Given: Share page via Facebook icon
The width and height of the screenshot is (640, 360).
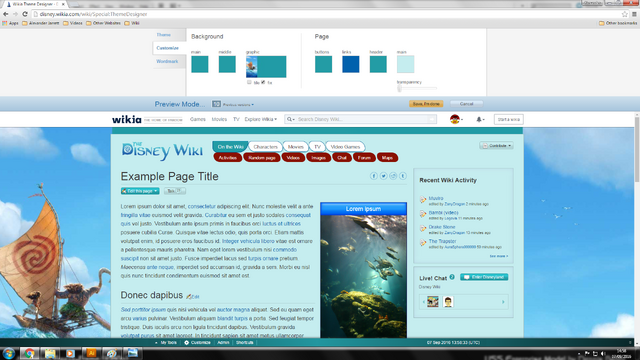Looking at the screenshot, I should click(373, 176).
